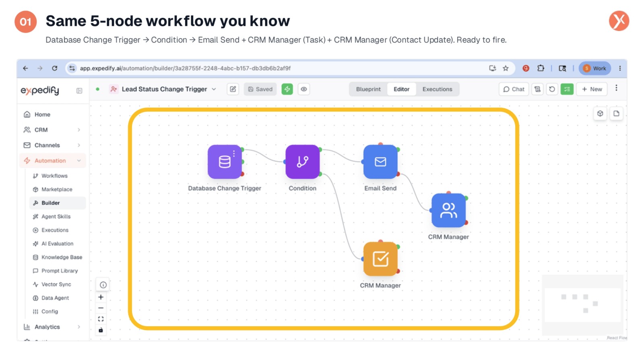Click the red extension icon in browser toolbar

point(526,68)
